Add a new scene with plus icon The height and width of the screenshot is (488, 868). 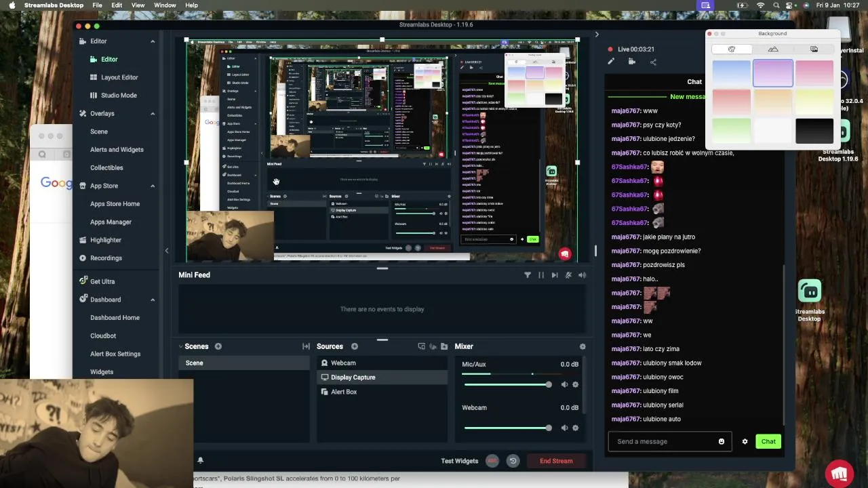(x=218, y=346)
